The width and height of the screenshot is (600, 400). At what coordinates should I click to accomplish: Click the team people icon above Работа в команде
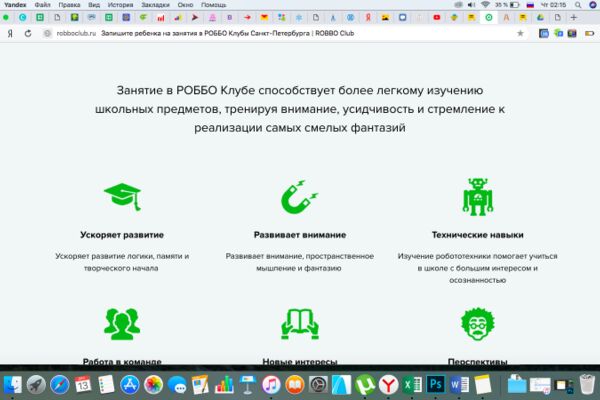(x=122, y=324)
